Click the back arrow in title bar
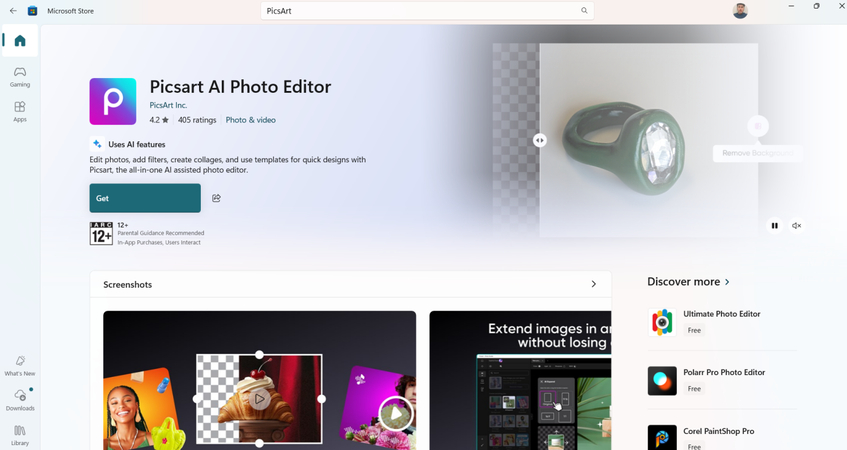This screenshot has height=450, width=847. pyautogui.click(x=13, y=11)
